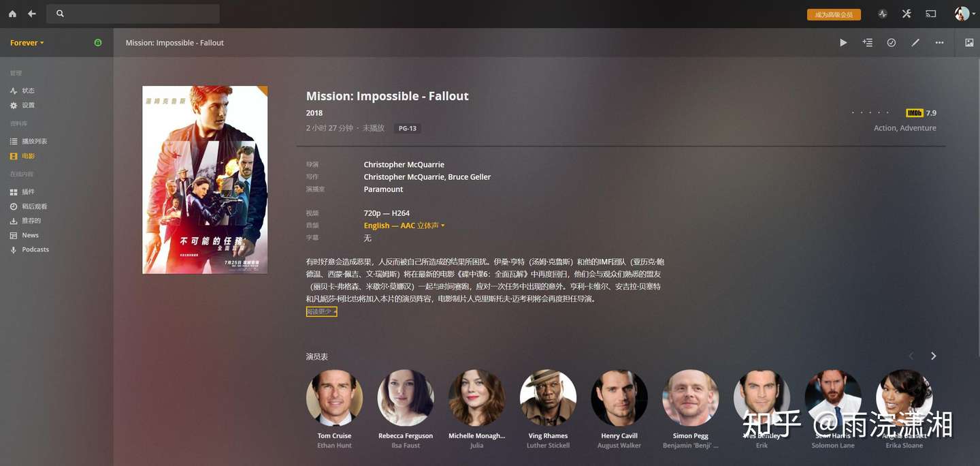Image resolution: width=980 pixels, height=466 pixels.
Task: Open settings wrench and screwdriver icon
Action: tap(906, 14)
